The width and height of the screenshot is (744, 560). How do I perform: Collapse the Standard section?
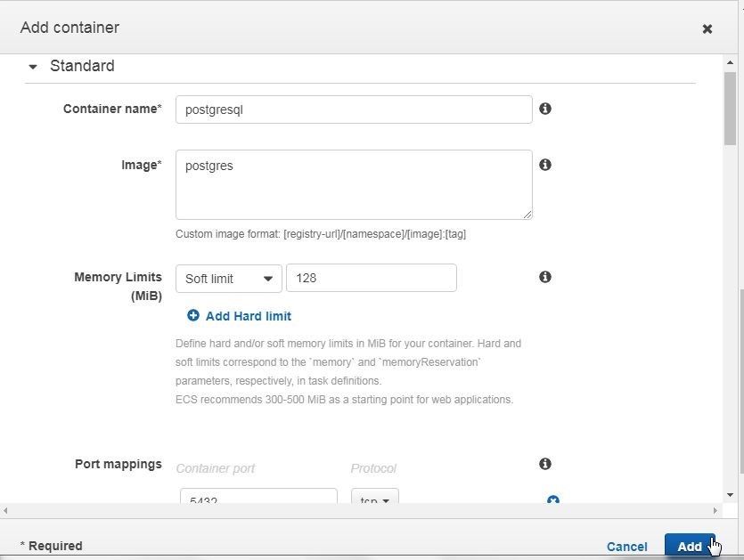tap(33, 67)
